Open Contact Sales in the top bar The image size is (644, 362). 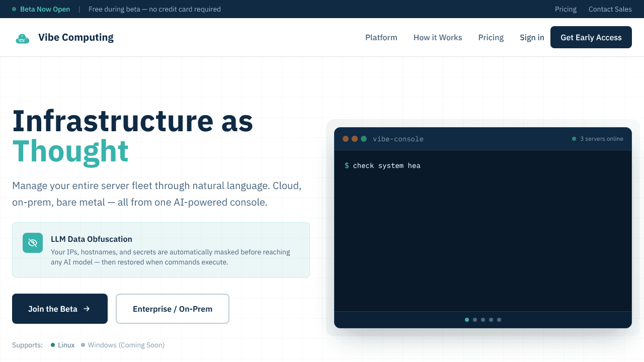tap(610, 9)
